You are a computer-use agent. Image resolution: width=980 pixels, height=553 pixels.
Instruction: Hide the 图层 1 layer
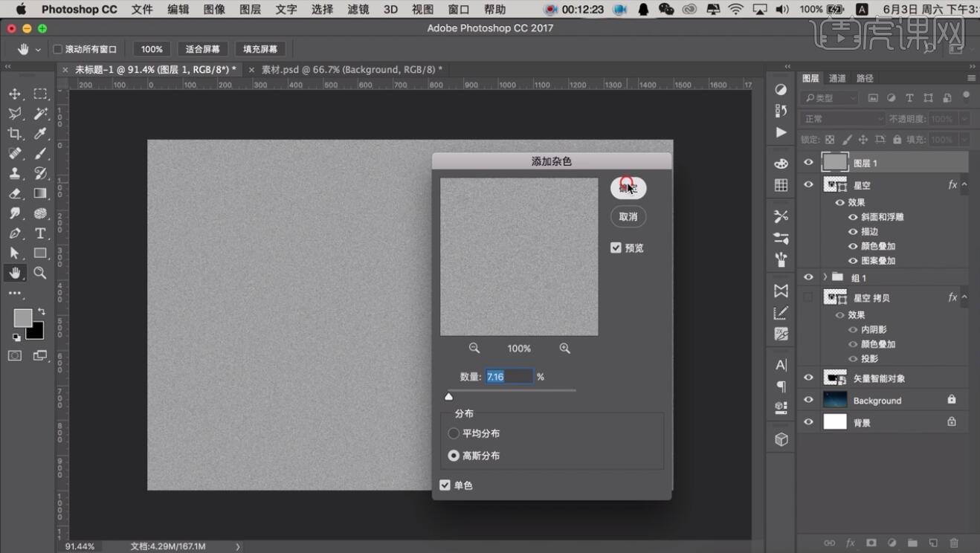pos(808,163)
